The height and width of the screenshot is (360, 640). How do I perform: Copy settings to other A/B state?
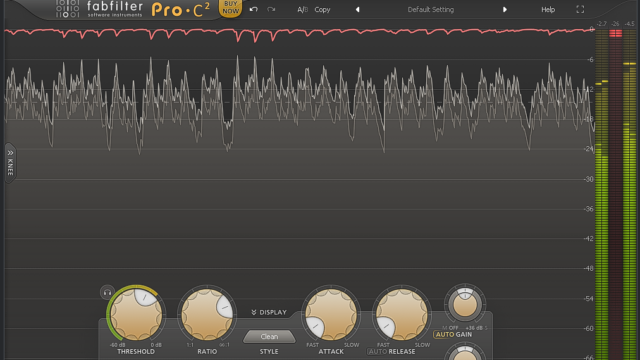(322, 9)
